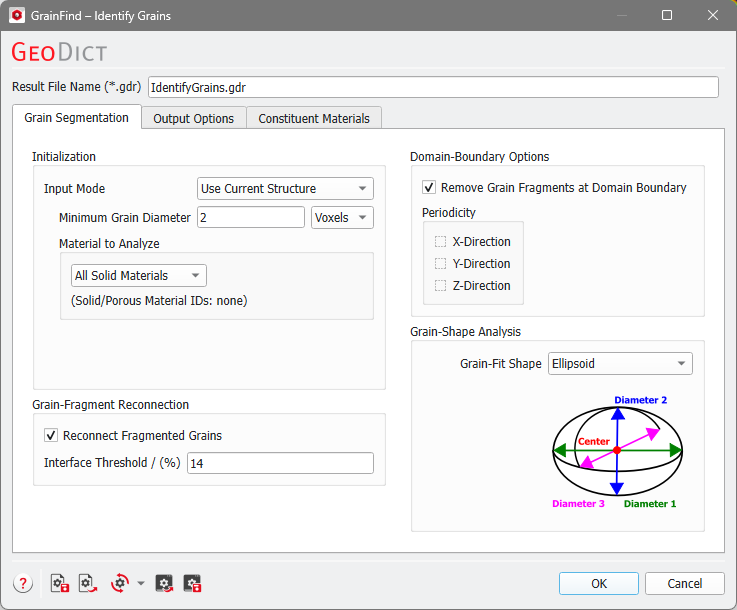737x610 pixels.
Task: Click the ellipsoid diameter diagram image
Action: click(617, 452)
